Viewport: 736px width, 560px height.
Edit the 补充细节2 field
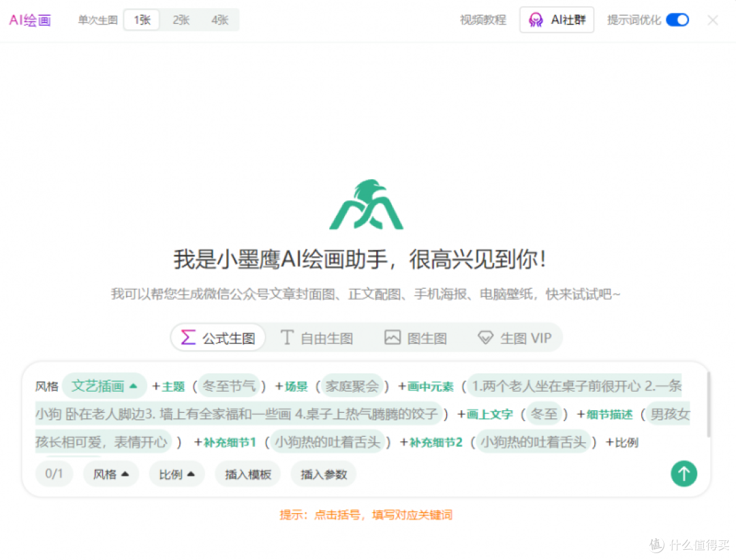click(x=533, y=442)
